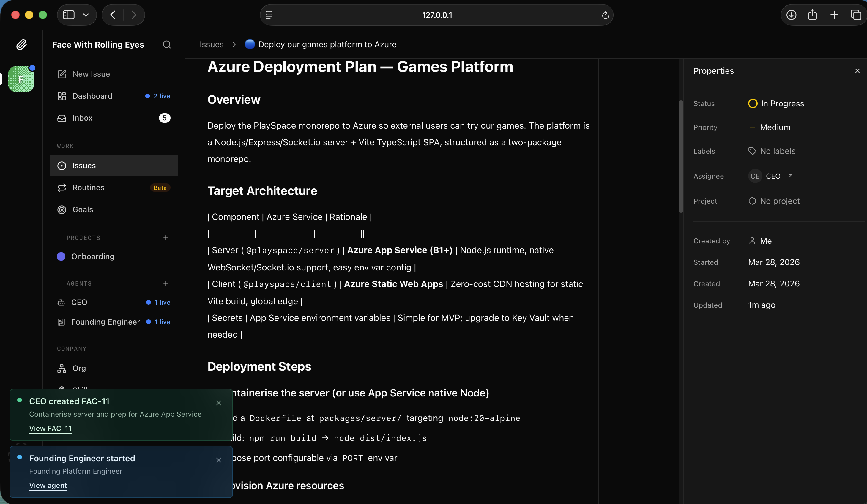
Task: Select the Issues icon in sidebar
Action: click(61, 166)
